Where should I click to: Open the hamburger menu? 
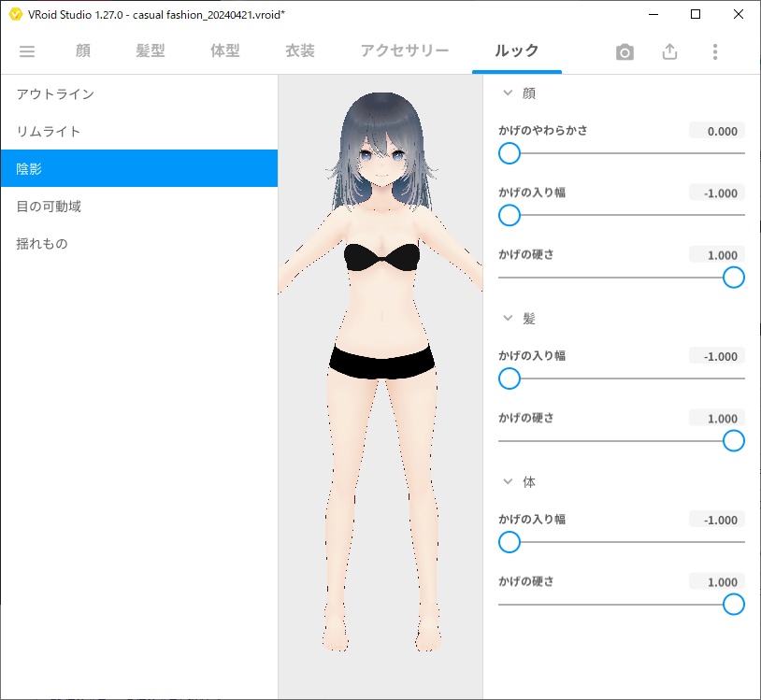(x=26, y=51)
